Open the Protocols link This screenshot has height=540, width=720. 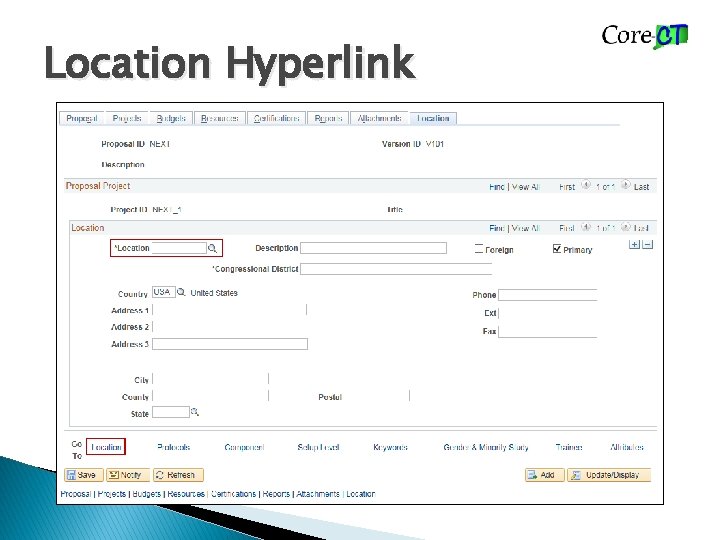174,447
